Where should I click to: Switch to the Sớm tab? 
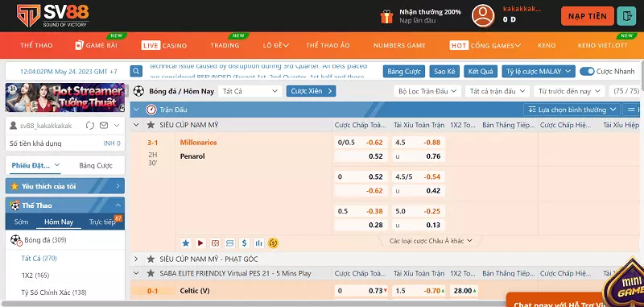pyautogui.click(x=21, y=222)
